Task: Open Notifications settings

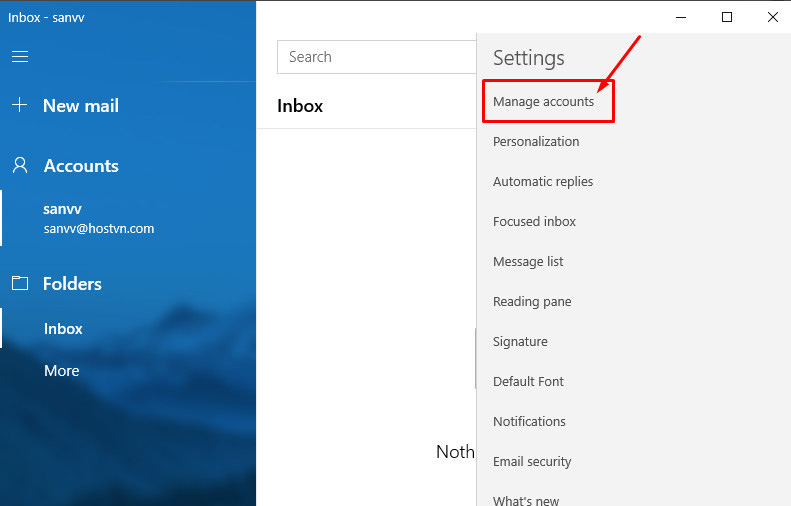Action: coord(529,422)
